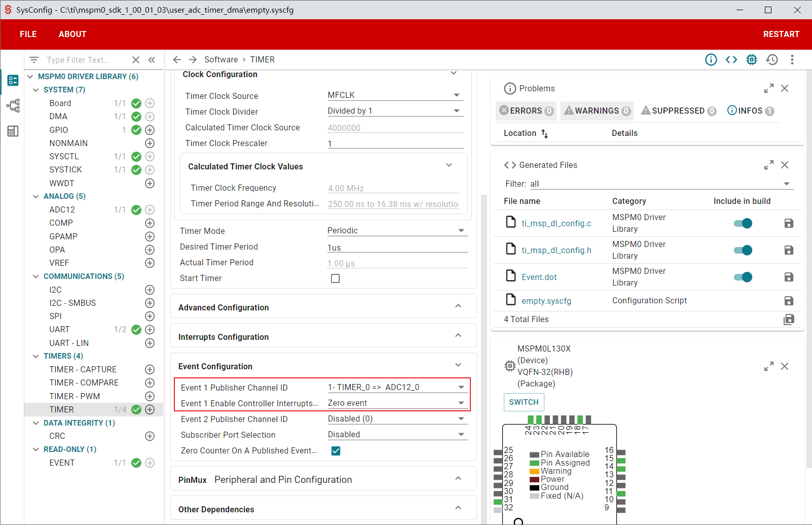Expand the device package panel
The image size is (812, 525).
[769, 366]
